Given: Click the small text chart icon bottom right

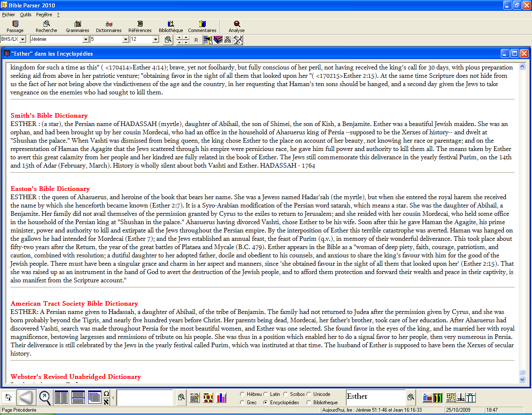Looking at the screenshot, I should point(461,398).
